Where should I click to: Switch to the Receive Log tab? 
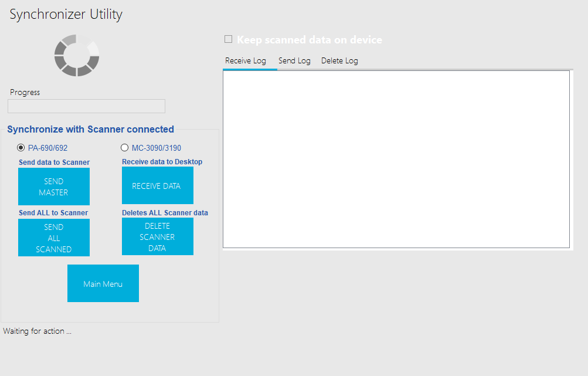pyautogui.click(x=245, y=61)
